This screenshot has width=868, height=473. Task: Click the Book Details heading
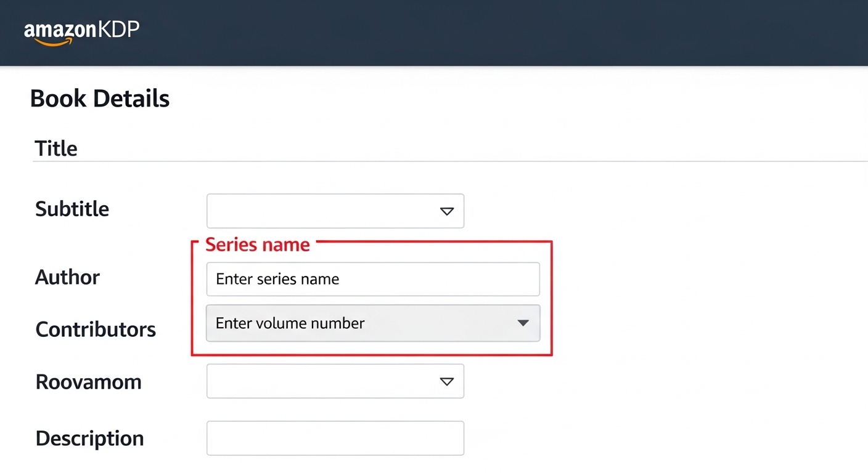click(100, 98)
